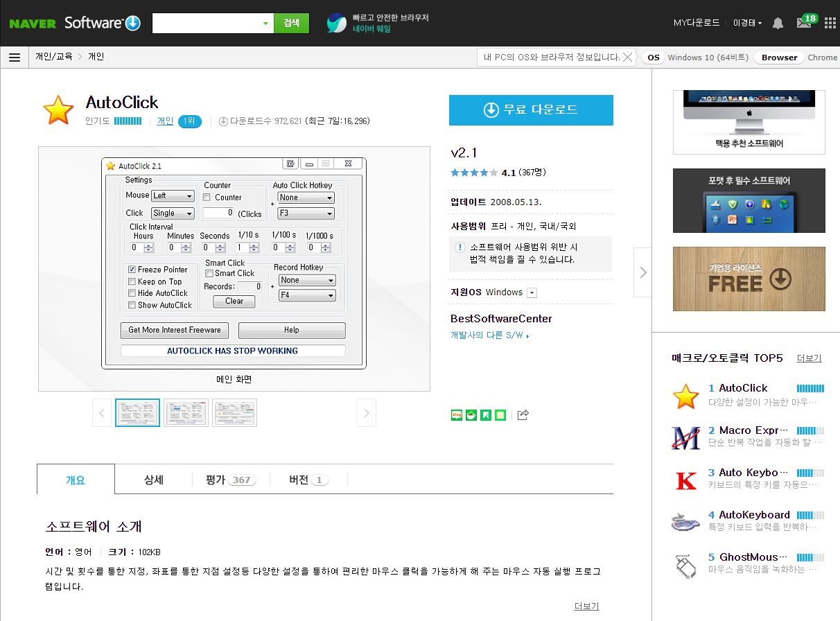Open 맥용 추천 소프트웨어 banner
The image size is (840, 621).
coord(749,122)
